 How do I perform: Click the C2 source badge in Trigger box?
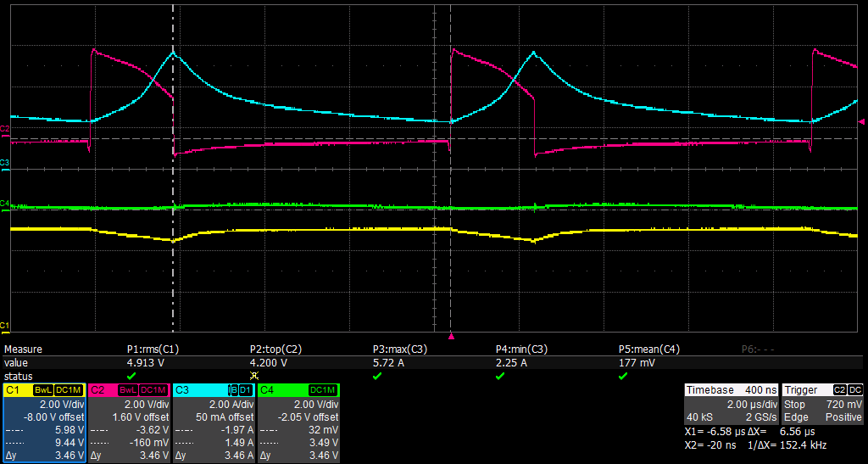842,390
